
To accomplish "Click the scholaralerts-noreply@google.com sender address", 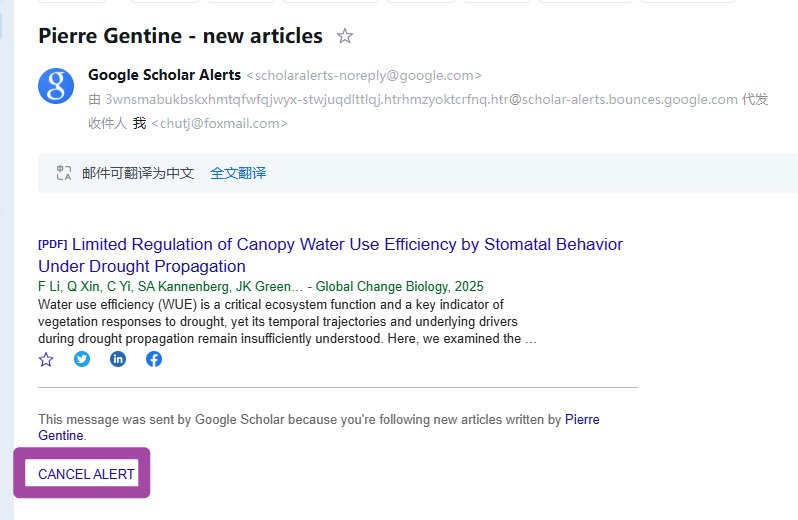I will click(364, 76).
